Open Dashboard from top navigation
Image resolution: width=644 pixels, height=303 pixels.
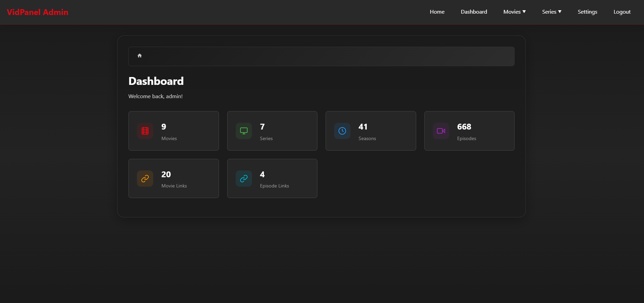pyautogui.click(x=474, y=12)
